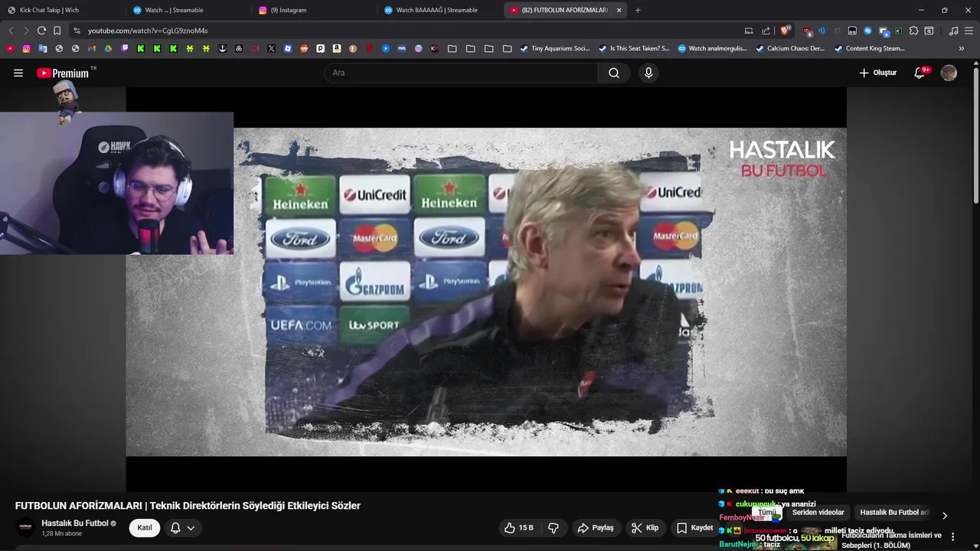The width and height of the screenshot is (980, 551).
Task: Open the account avatar menu
Action: [x=949, y=73]
